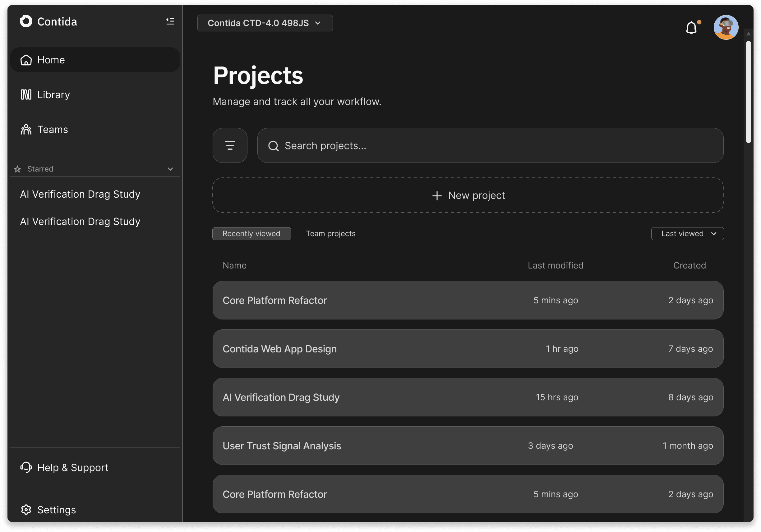Open Help & Support
The height and width of the screenshot is (532, 761).
[72, 467]
